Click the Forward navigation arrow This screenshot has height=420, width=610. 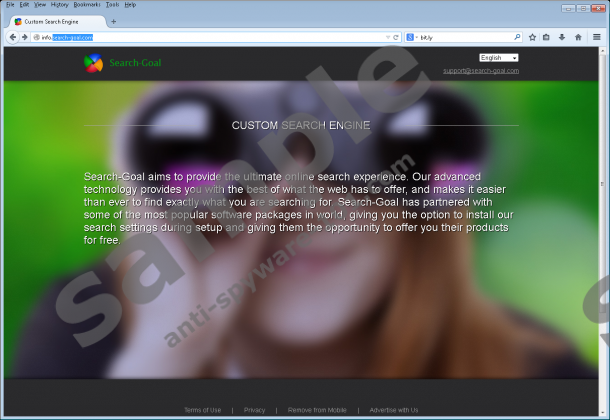[x=24, y=37]
